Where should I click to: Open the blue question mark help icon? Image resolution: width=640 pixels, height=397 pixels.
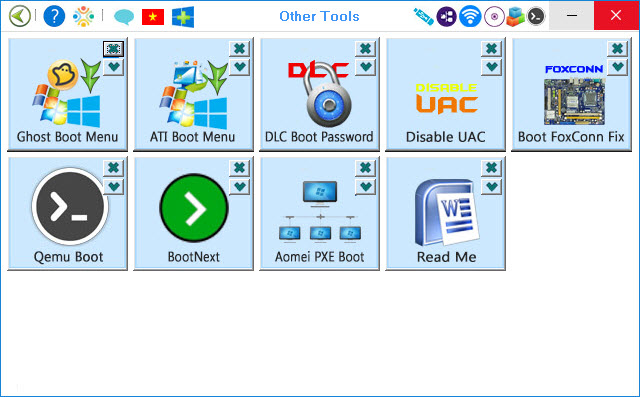pyautogui.click(x=54, y=16)
